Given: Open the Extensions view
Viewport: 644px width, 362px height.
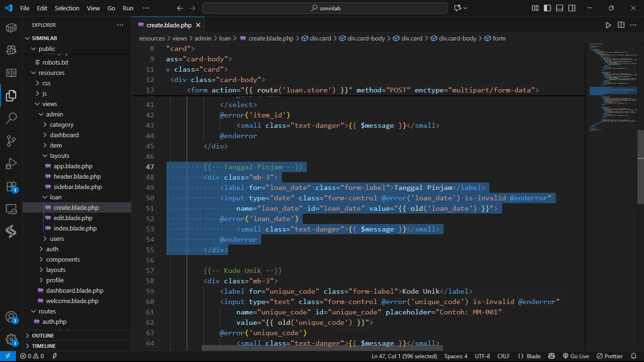Looking at the screenshot, I should coord(11,186).
